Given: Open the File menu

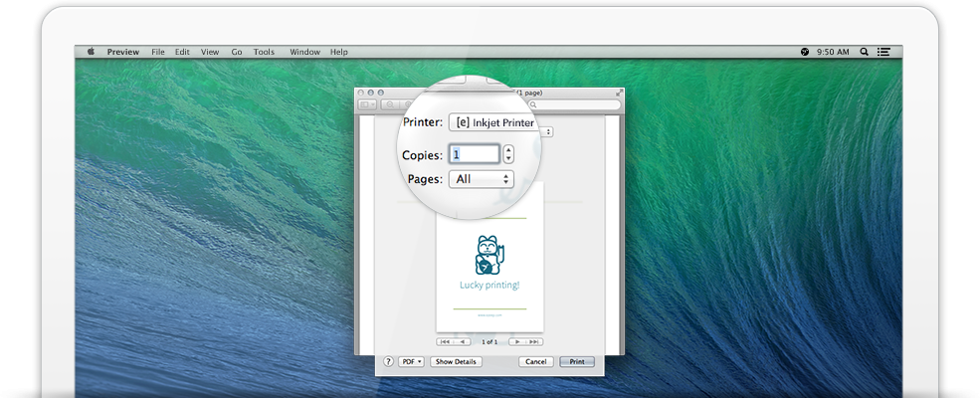Looking at the screenshot, I should coord(158,52).
